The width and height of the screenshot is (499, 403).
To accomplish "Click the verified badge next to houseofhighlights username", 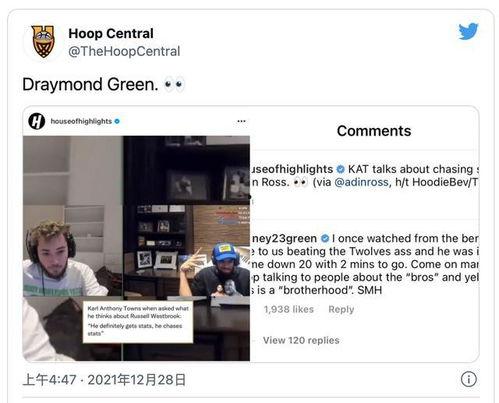I will pyautogui.click(x=117, y=121).
